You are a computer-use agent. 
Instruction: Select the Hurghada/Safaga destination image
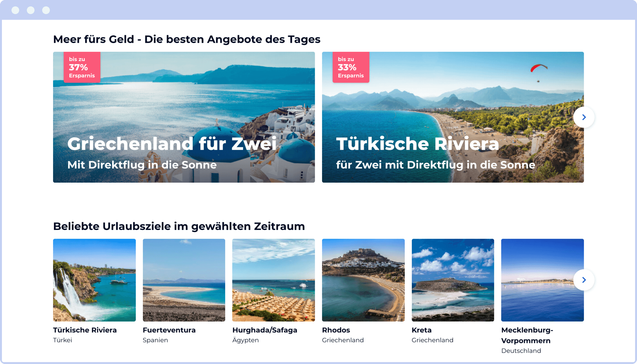[x=273, y=280]
